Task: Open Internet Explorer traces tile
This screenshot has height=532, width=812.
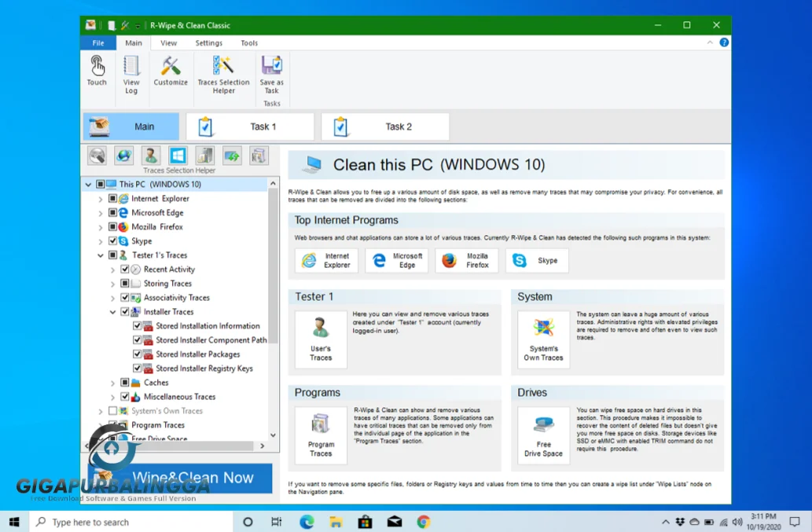Action: [326, 260]
